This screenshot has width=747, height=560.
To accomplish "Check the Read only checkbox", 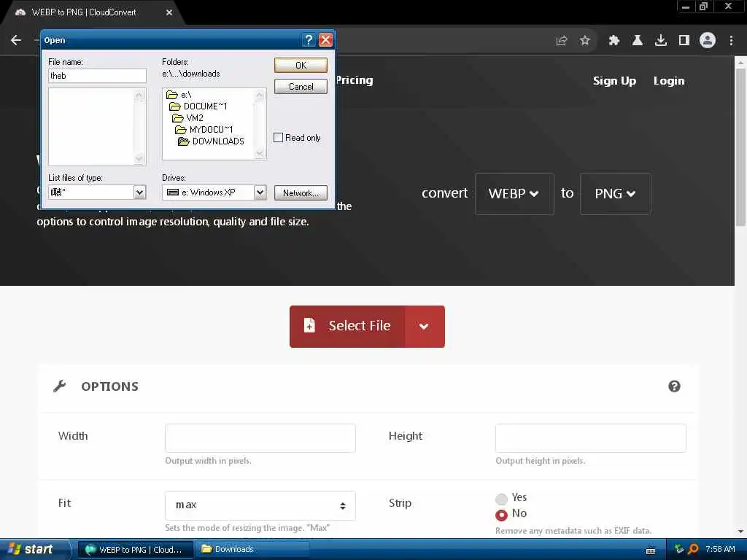I will [x=278, y=138].
